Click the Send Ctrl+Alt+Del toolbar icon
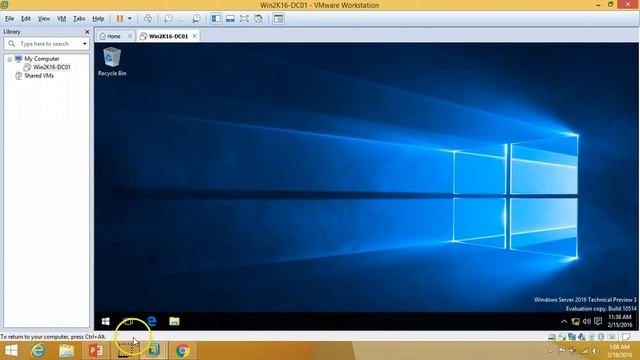 148,18
